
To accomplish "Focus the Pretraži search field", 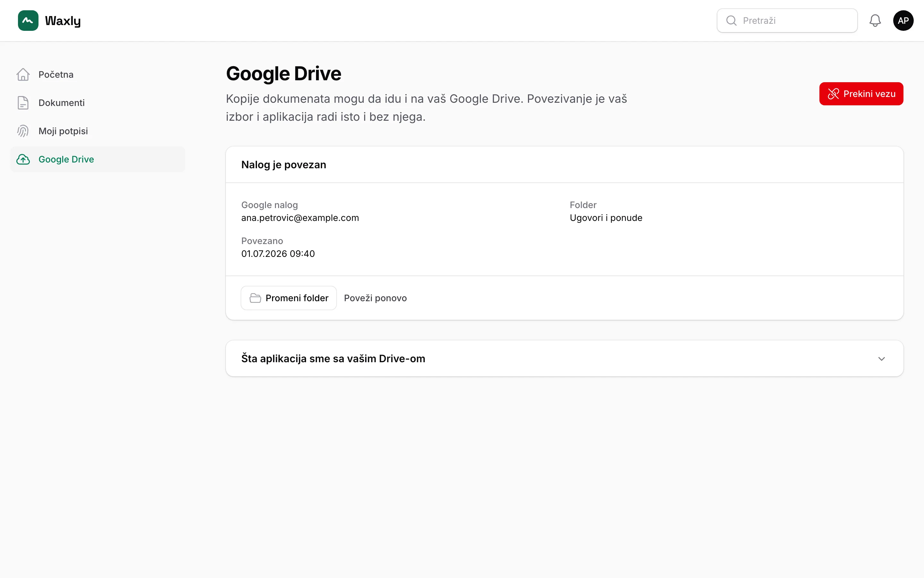I will click(787, 21).
